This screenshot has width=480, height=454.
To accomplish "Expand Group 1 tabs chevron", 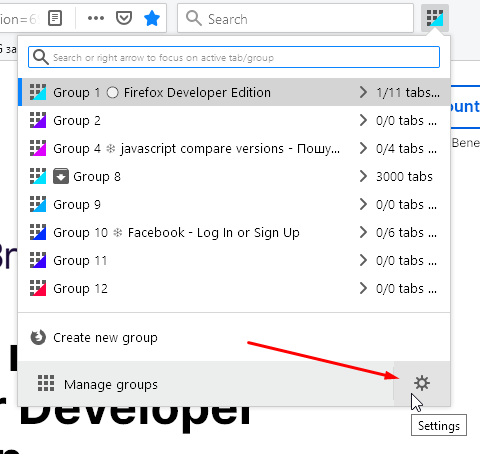I will click(x=363, y=92).
